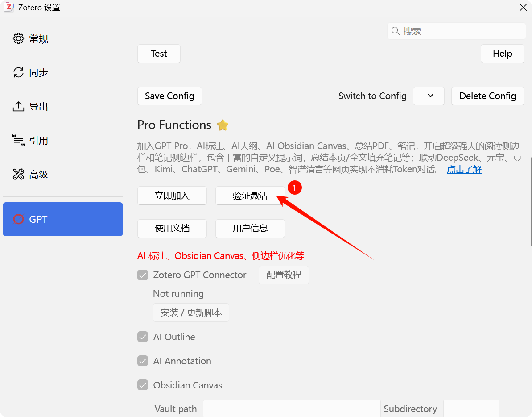Click the Pro Functions heading
Viewport: 532px width, 417px height.
tap(174, 125)
